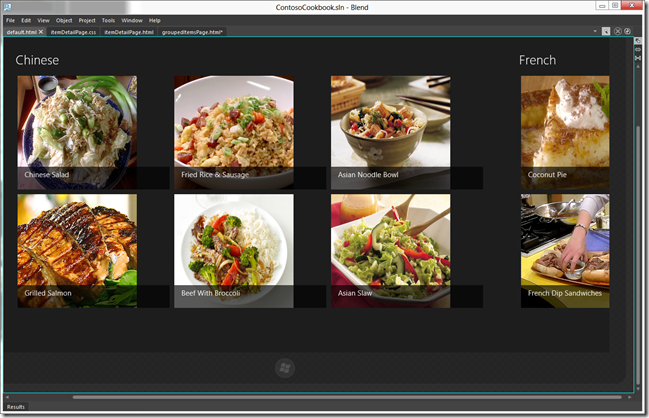The image size is (649, 418).
Task: Open the Tools menu
Action: tap(108, 20)
